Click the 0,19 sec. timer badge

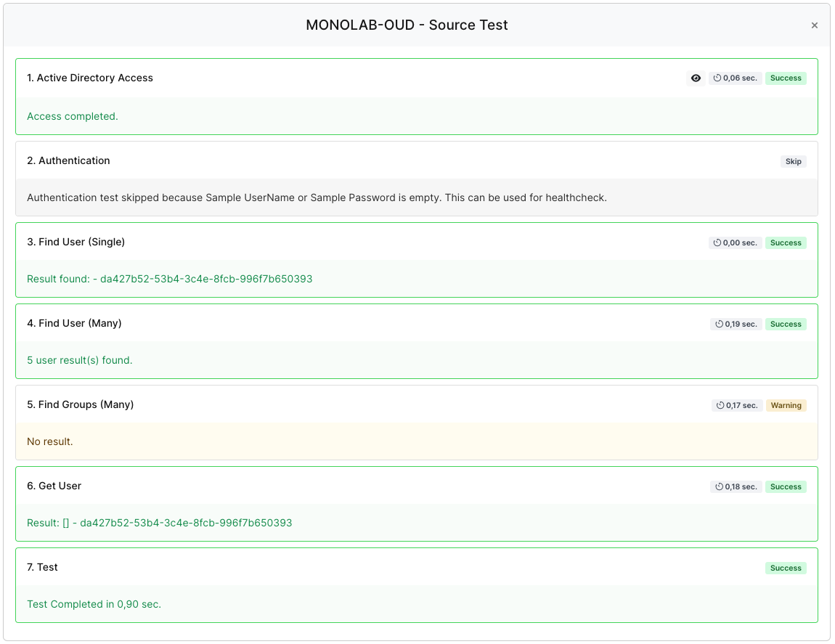coord(736,325)
